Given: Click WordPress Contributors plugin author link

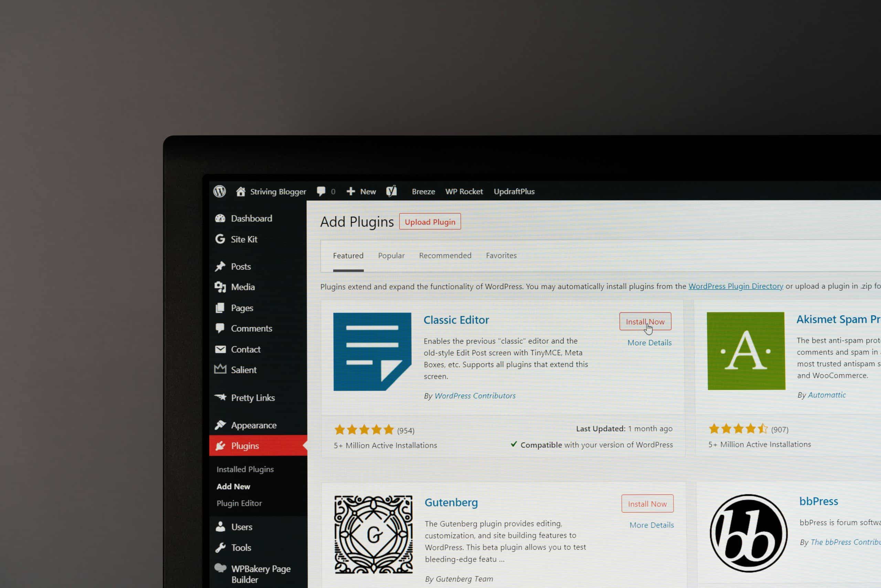Looking at the screenshot, I should 474,395.
